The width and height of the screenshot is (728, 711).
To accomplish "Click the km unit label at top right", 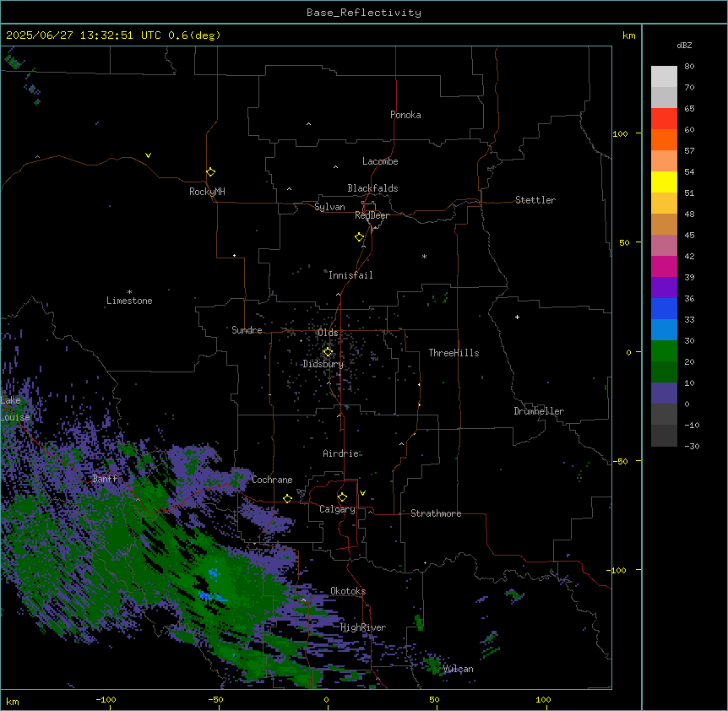I will click(x=628, y=35).
